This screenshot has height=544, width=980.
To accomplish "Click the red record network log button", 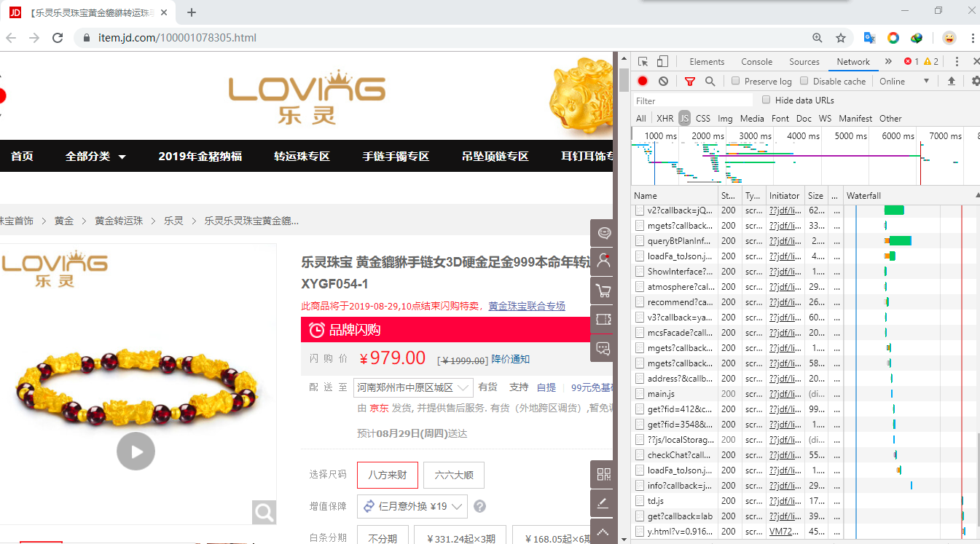I will coord(643,82).
